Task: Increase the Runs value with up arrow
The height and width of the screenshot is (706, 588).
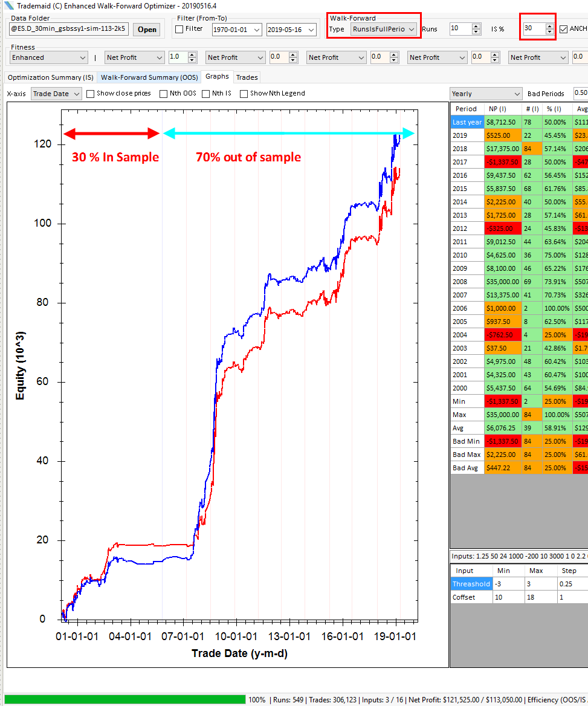Action: click(x=476, y=27)
